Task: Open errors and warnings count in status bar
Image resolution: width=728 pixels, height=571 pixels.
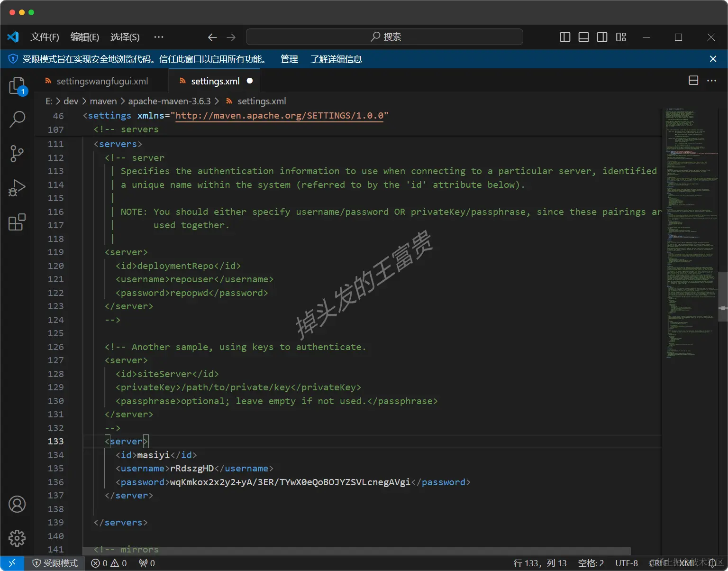Action: [109, 563]
